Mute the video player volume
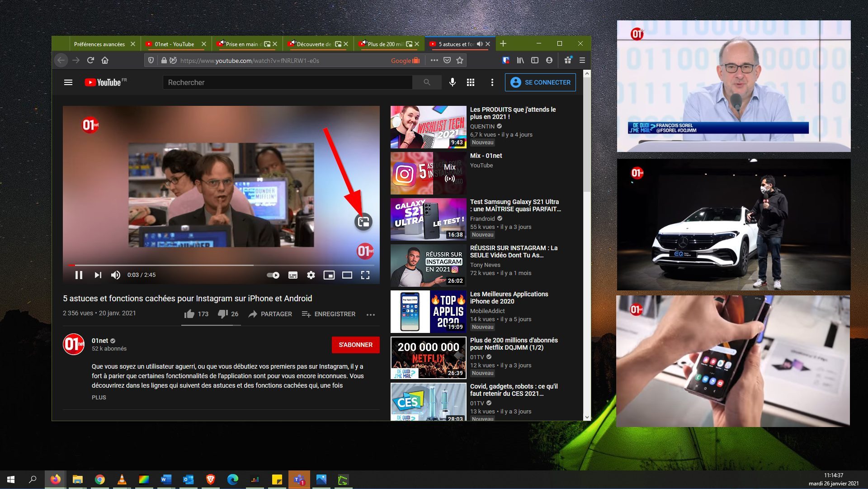 click(x=116, y=275)
